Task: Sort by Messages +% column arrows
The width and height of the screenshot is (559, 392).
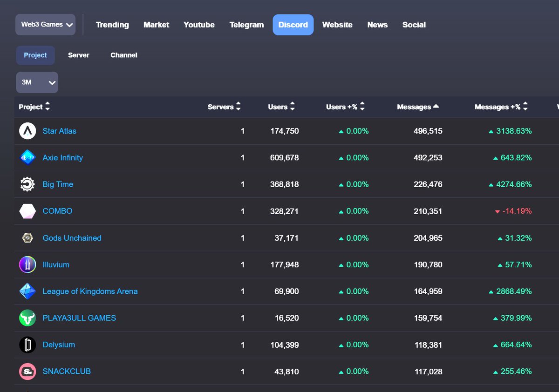Action: click(x=525, y=107)
